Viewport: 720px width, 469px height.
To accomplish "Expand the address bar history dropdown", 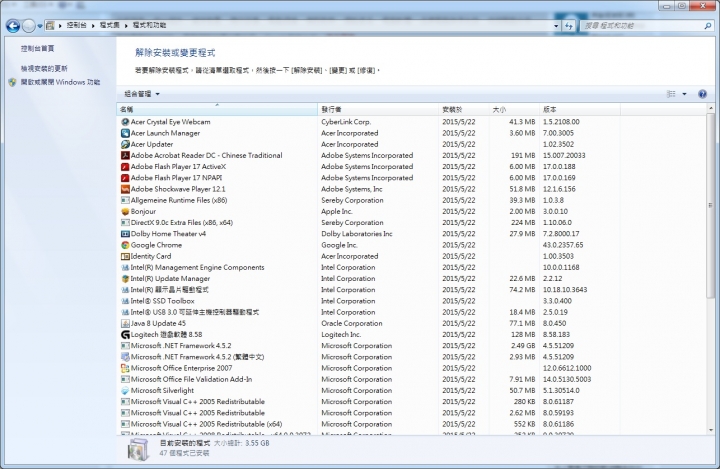I will [x=556, y=26].
